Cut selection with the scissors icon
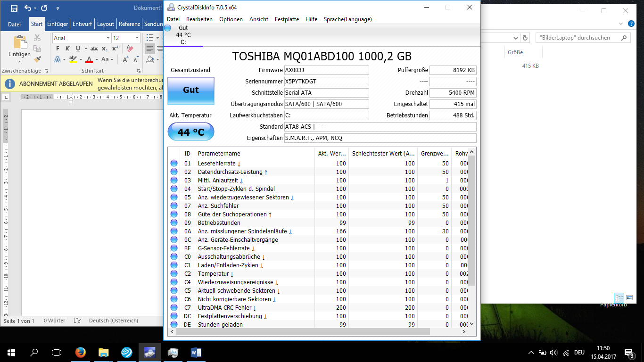 pyautogui.click(x=37, y=38)
